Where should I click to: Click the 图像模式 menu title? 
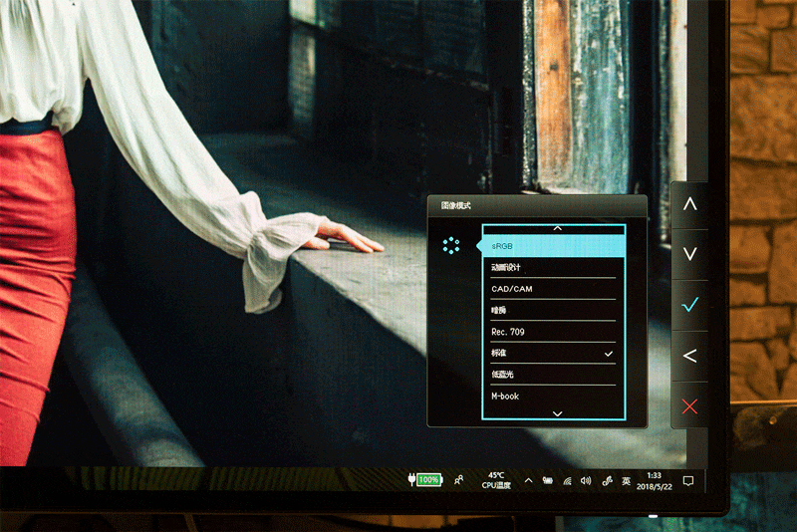[456, 206]
